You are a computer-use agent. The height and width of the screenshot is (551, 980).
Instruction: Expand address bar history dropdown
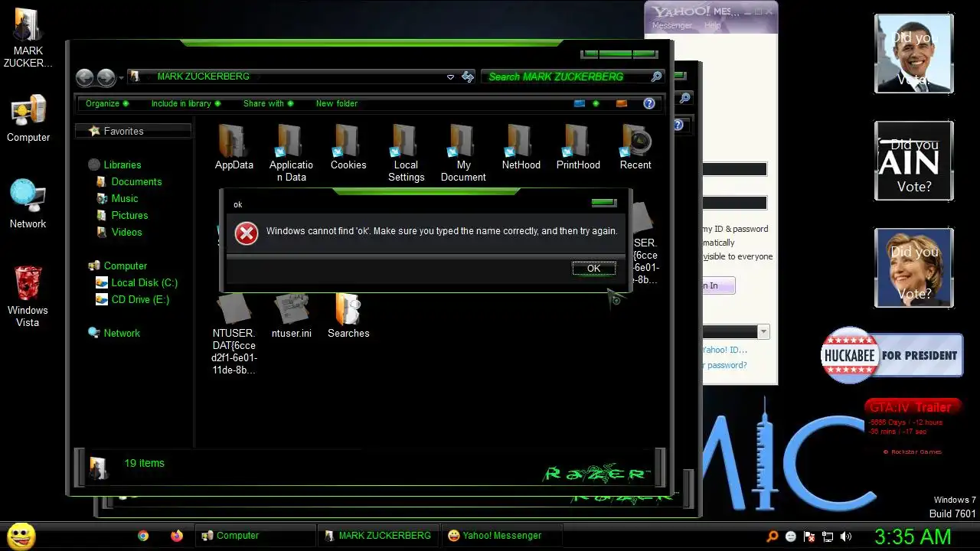(450, 77)
